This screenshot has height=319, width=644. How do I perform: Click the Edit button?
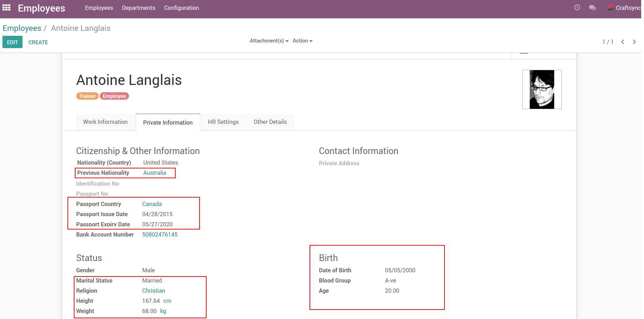click(12, 42)
